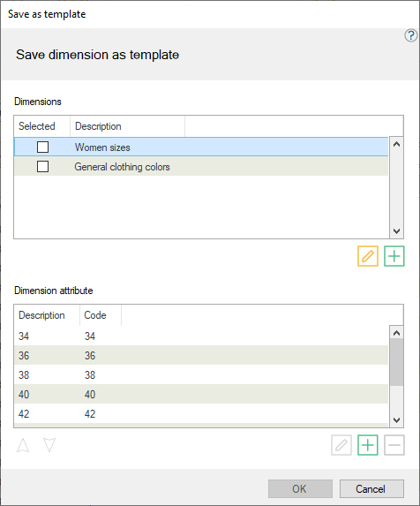Dismiss dialog with Cancel button
Screen dimensions: 420x506
pos(371,488)
